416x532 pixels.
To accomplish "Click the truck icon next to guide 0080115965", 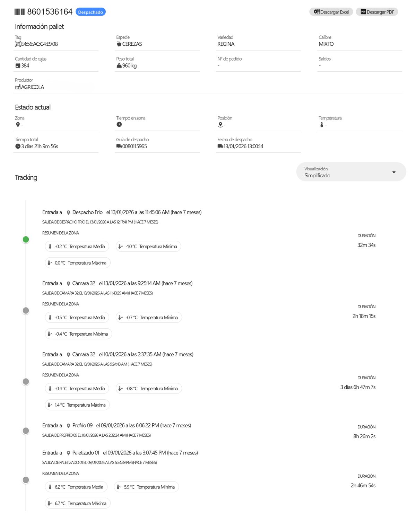I will [119, 147].
